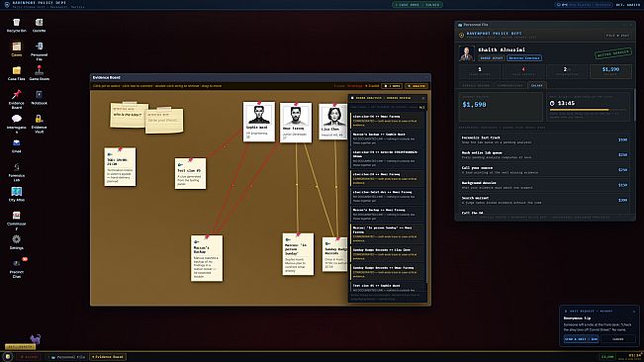644x362 pixels.
Task: Open the Game Room joystick icon
Action: point(39,73)
